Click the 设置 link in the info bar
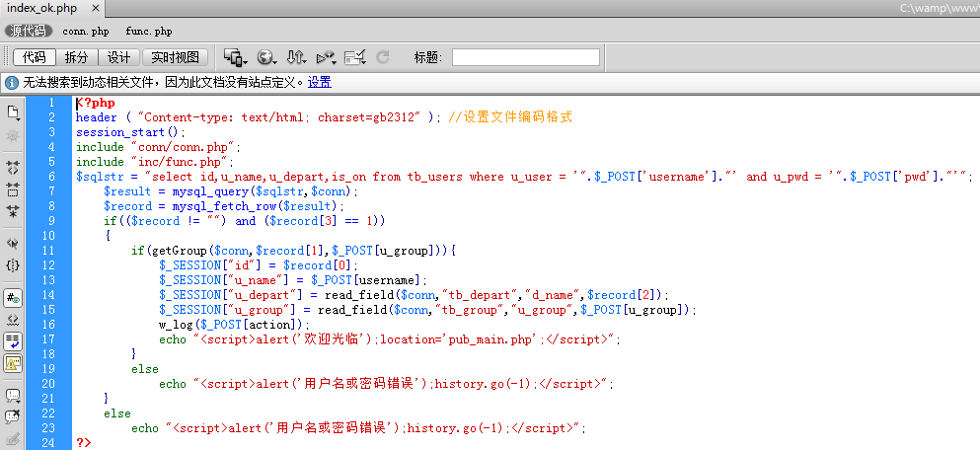The width and height of the screenshot is (980, 450). click(x=319, y=82)
